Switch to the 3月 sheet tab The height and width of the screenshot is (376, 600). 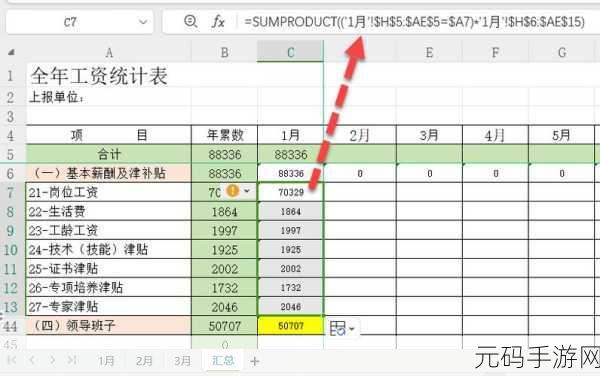[x=182, y=361]
